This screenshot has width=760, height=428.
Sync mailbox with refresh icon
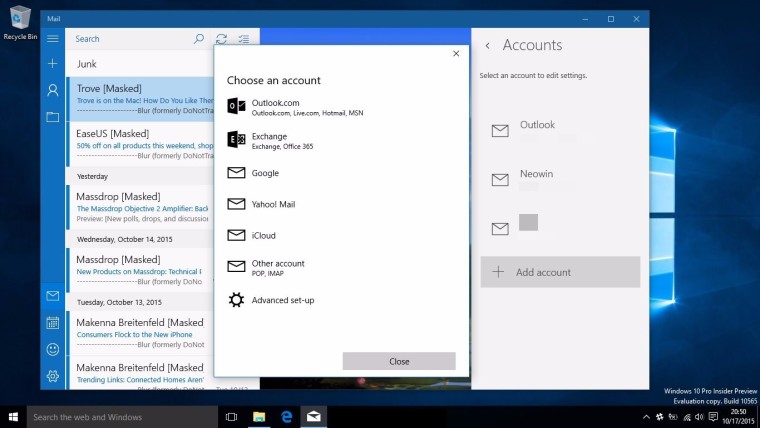tap(222, 39)
